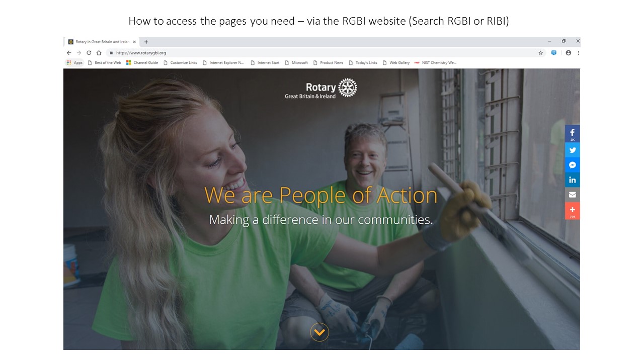The image size is (644, 362).
Task: Open the Apps bookmarks shortcut
Action: [74, 63]
